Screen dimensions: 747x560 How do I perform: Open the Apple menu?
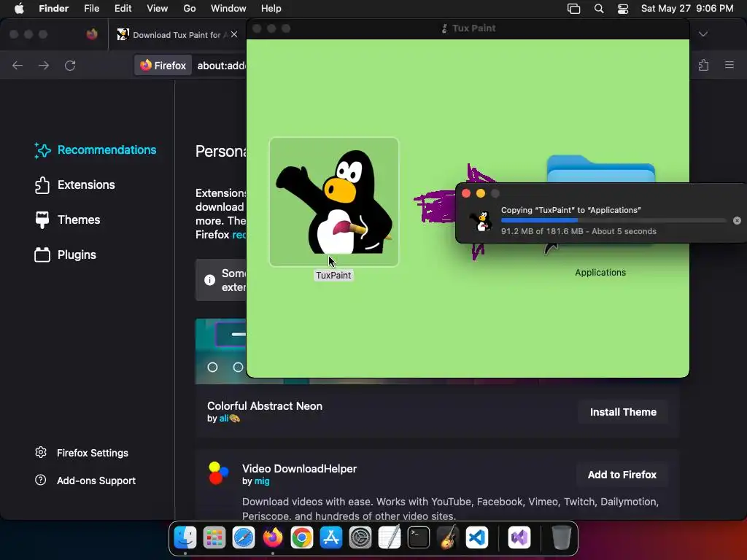tap(19, 9)
